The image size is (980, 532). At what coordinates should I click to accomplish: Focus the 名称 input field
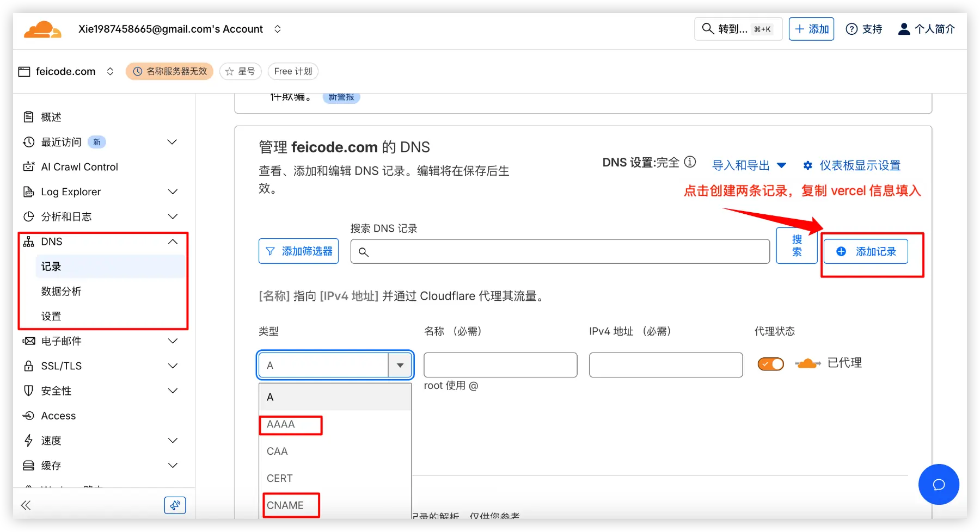pyautogui.click(x=500, y=365)
